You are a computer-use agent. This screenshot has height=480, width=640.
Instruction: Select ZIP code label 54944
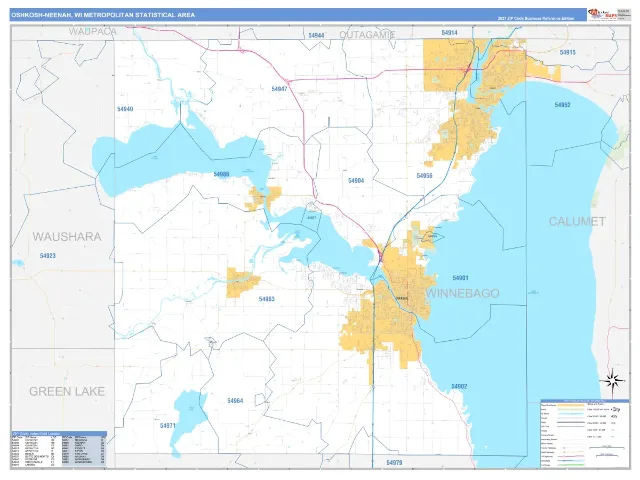tap(316, 36)
